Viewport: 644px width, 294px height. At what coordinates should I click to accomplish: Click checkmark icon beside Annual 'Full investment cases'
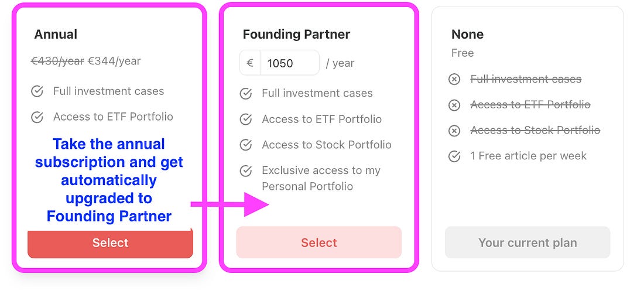(37, 91)
